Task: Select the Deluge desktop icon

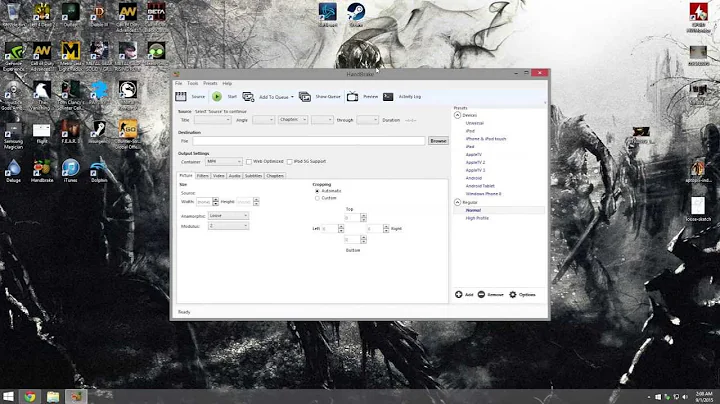Action: [x=13, y=171]
